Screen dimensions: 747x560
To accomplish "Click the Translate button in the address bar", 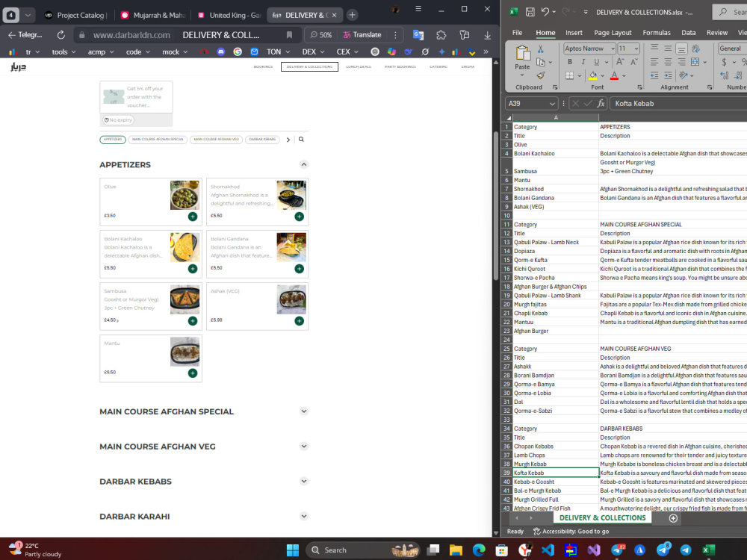I will (362, 35).
